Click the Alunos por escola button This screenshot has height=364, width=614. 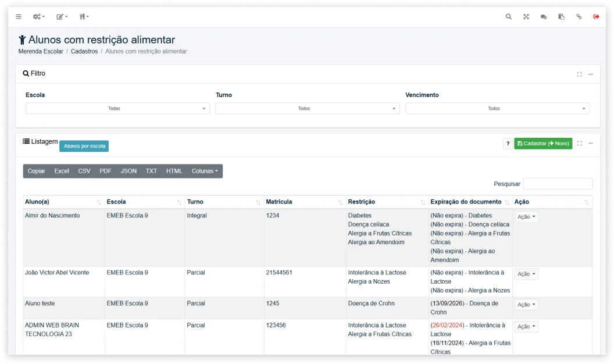click(84, 146)
